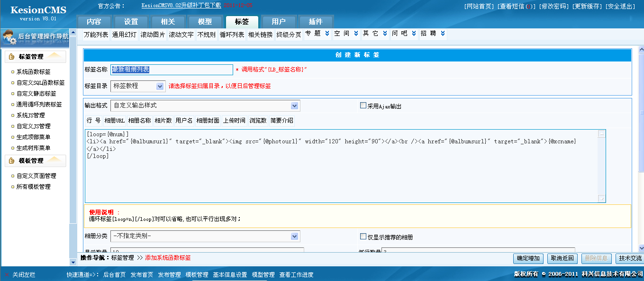Click the admin avatar icon in navigation header
Viewport: 644px width, 281px height.
pos(9,36)
